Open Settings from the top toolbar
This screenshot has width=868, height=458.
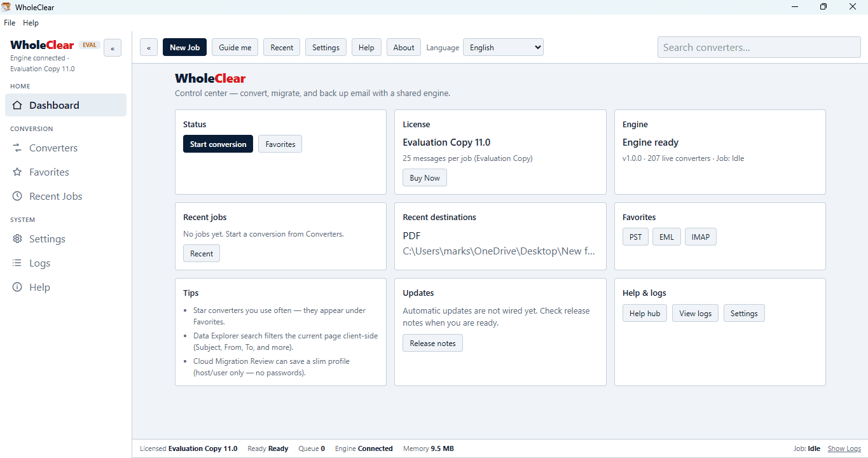coord(326,47)
